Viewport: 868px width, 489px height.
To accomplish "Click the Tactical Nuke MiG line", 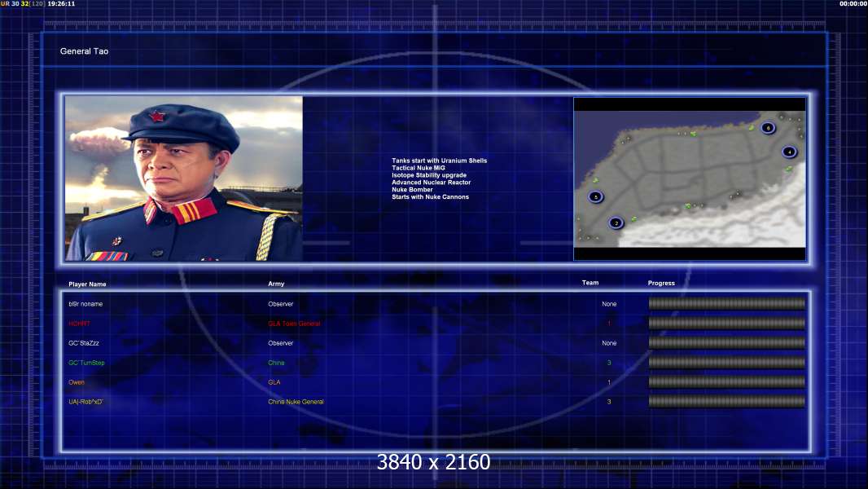I will click(419, 168).
